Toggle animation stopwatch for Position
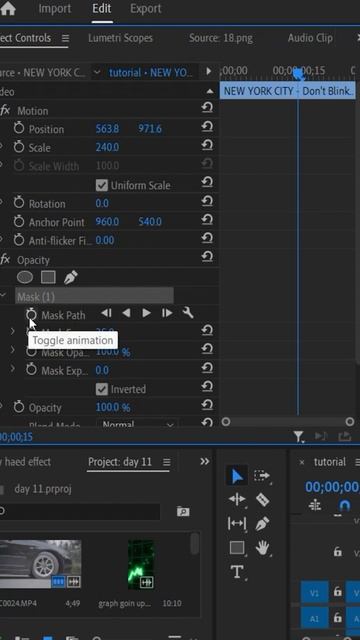Image resolution: width=360 pixels, height=640 pixels. (x=19, y=129)
